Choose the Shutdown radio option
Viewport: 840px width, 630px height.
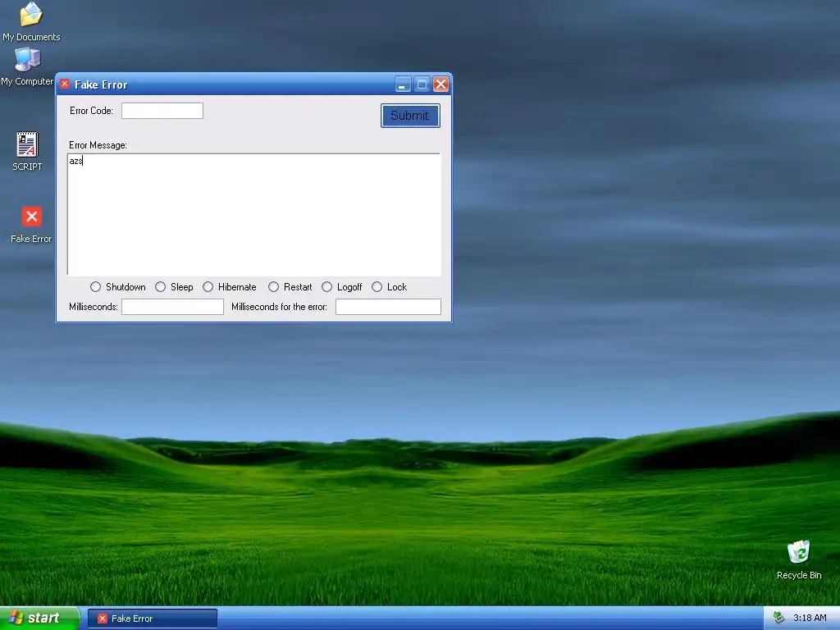tap(95, 287)
